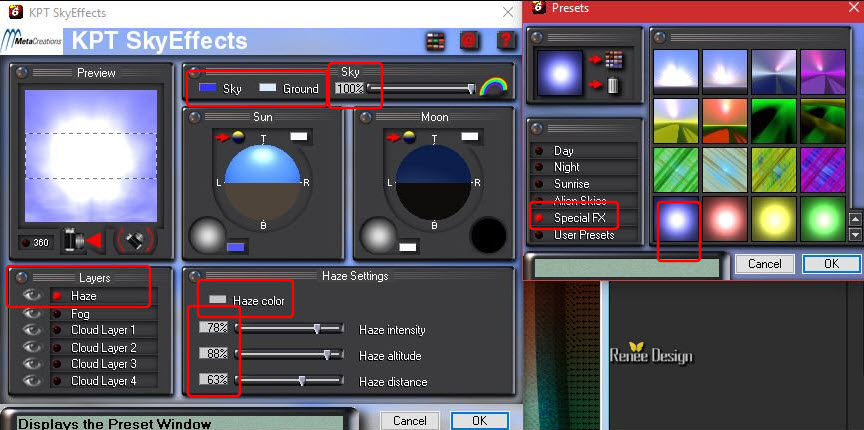Click OK in the KPT SkyEffects dialog
This screenshot has height=430, width=864.
479,421
